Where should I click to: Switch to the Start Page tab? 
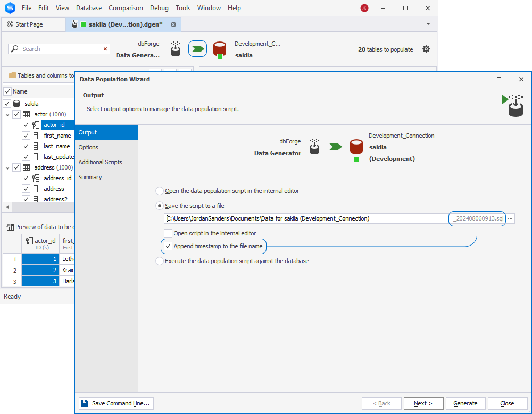click(x=33, y=24)
